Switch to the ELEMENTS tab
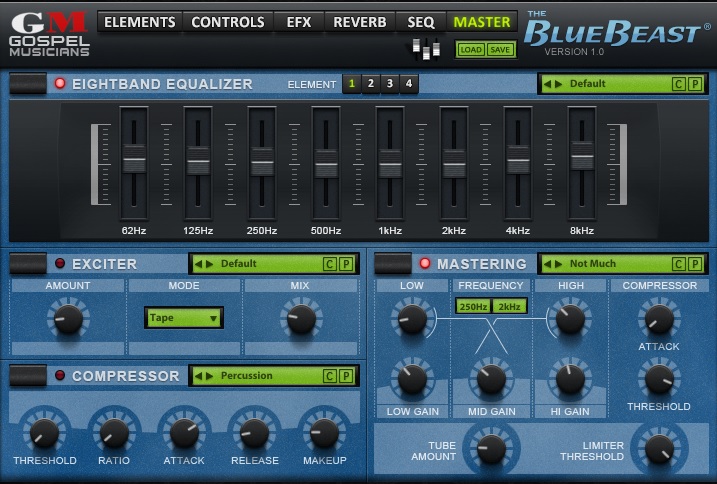Image resolution: width=717 pixels, height=484 pixels. (x=139, y=22)
